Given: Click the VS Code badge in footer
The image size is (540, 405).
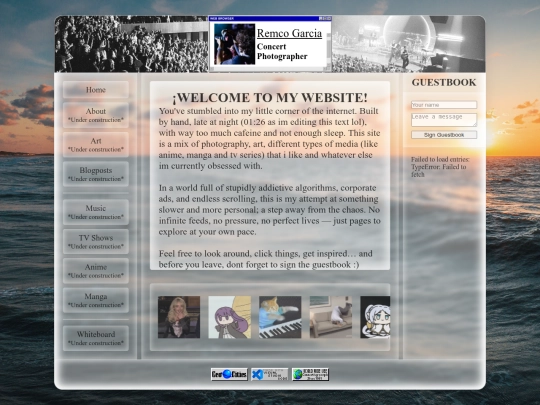Looking at the screenshot, I should 270,374.
